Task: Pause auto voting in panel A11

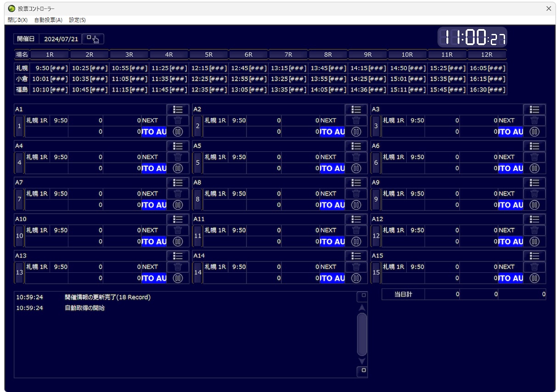Action: (x=356, y=242)
